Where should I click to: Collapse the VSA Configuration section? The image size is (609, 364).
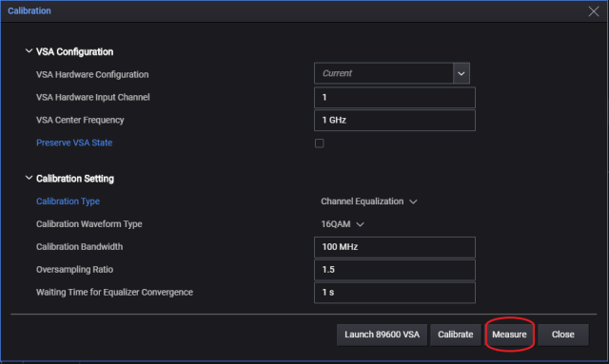(x=29, y=51)
